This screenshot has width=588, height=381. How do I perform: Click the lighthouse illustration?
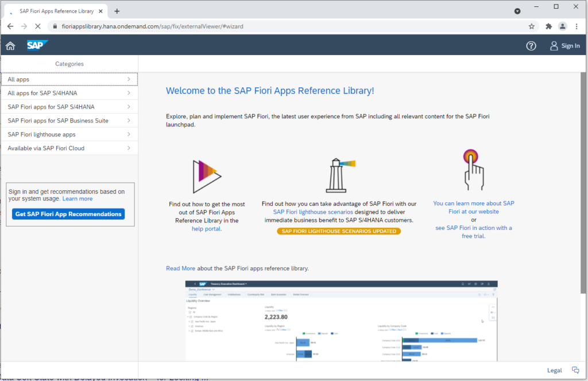(x=340, y=175)
